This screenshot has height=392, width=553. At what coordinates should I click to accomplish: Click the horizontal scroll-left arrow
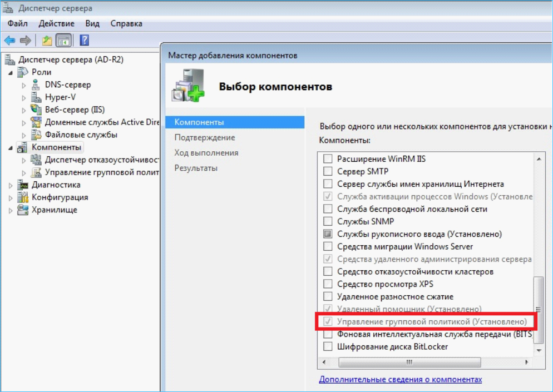point(324,362)
